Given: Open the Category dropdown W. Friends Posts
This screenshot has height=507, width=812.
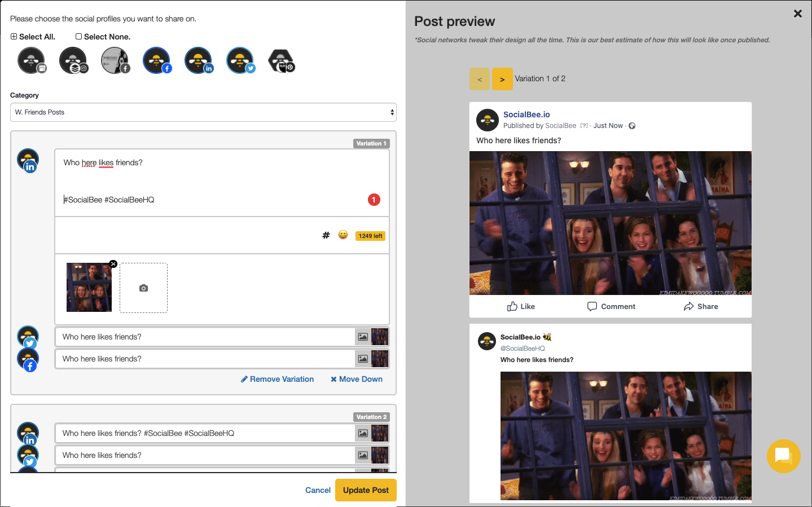Looking at the screenshot, I should click(x=203, y=112).
